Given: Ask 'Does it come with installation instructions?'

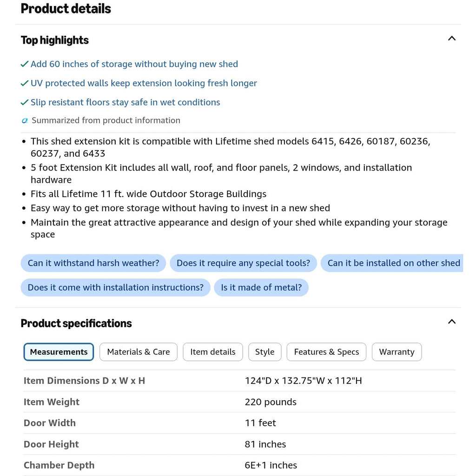Looking at the screenshot, I should pos(115,287).
